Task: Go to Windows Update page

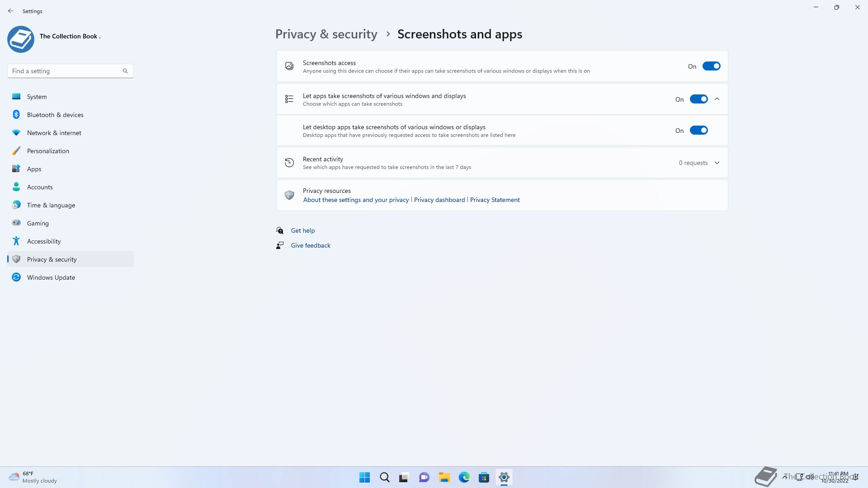Action: (51, 277)
